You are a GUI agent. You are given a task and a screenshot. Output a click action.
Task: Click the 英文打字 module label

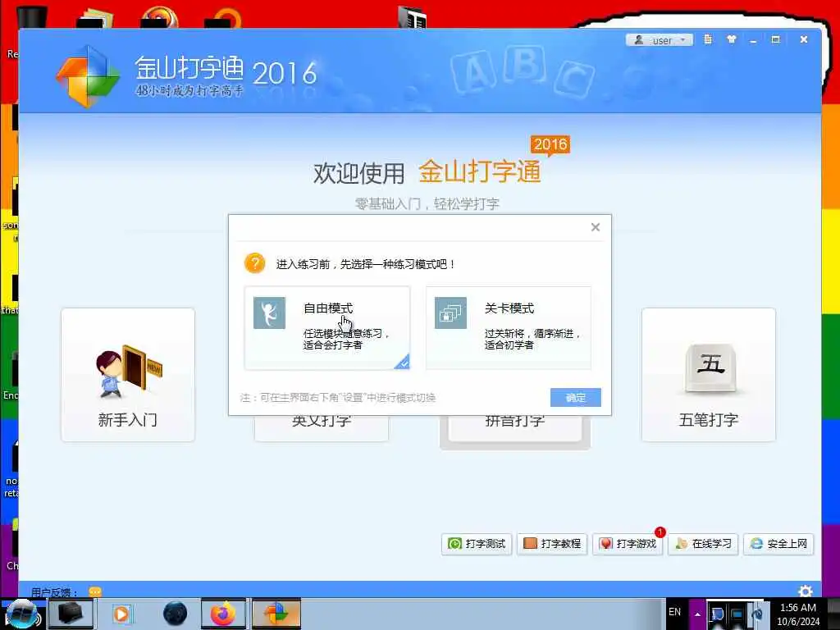(322, 421)
